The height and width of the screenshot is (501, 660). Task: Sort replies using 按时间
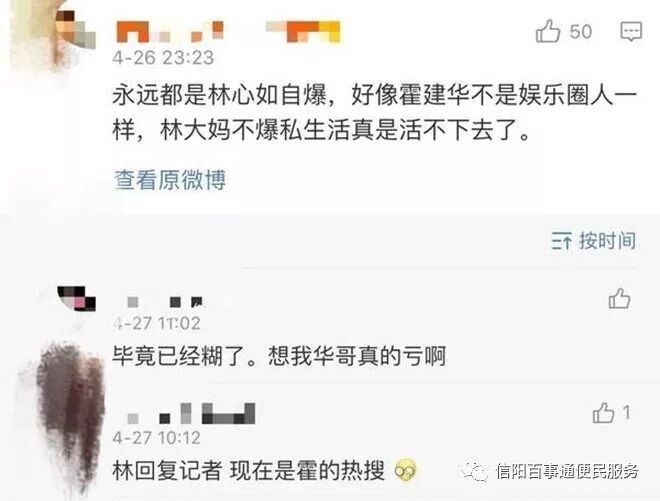click(x=607, y=240)
